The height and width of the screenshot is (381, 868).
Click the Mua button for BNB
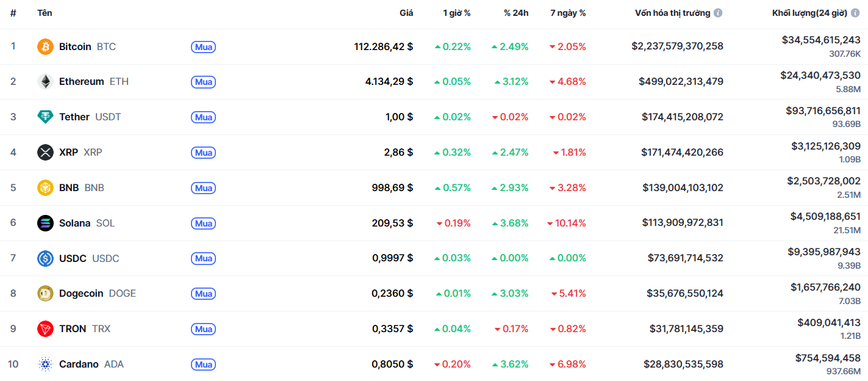[x=203, y=188]
